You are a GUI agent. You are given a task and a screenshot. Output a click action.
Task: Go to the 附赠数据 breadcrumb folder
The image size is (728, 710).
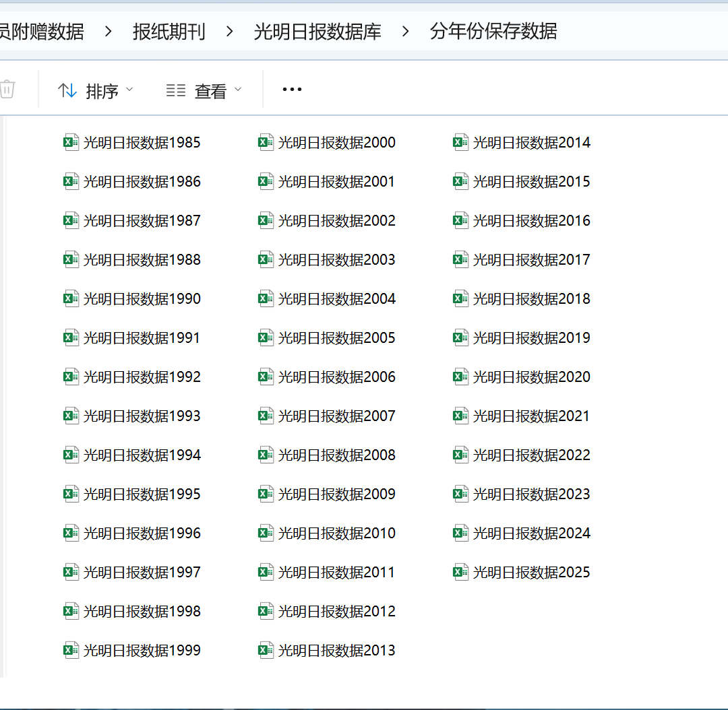click(x=42, y=32)
